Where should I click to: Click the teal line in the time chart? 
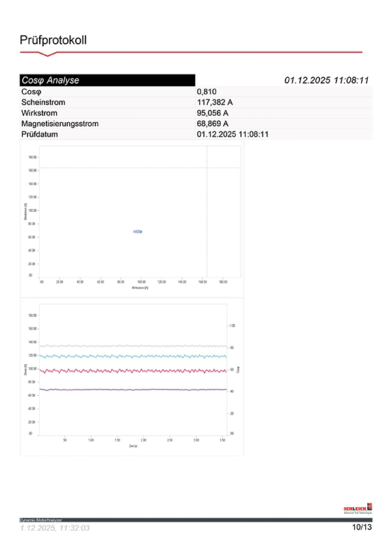click(131, 356)
